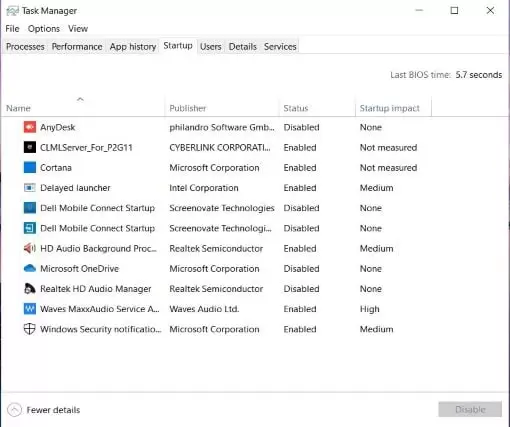The height and width of the screenshot is (427, 510).
Task: Click the sort arrow above Name column
Action: tap(80, 99)
